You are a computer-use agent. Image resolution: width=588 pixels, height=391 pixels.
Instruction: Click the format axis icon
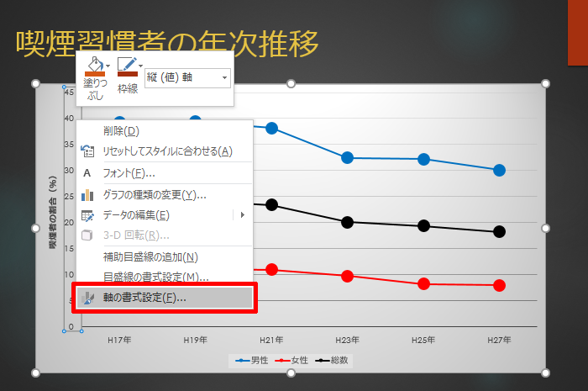coord(87,298)
